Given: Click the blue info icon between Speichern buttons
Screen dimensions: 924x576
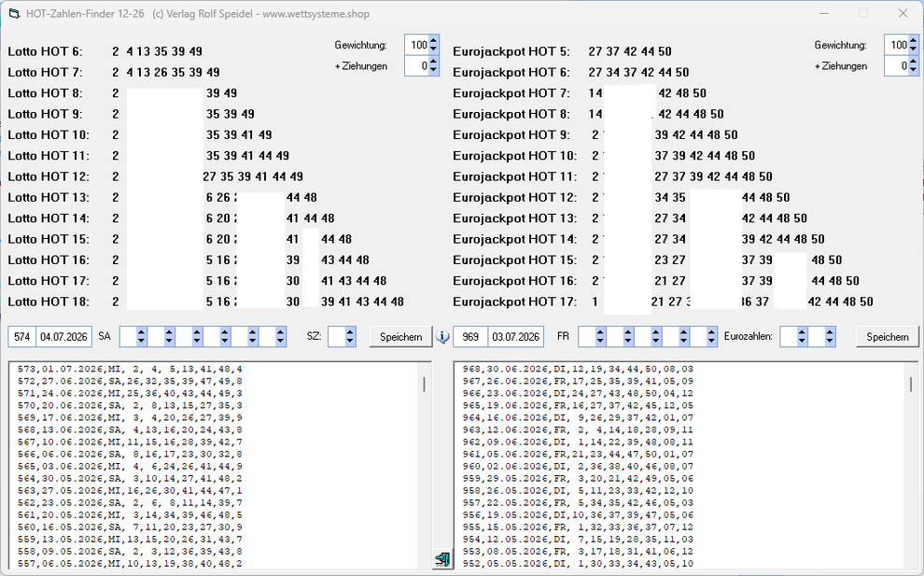Looking at the screenshot, I should [x=442, y=337].
